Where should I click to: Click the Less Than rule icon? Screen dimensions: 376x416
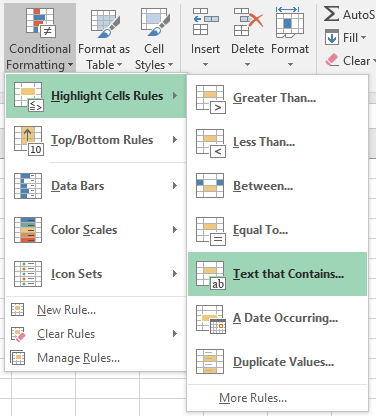211,143
